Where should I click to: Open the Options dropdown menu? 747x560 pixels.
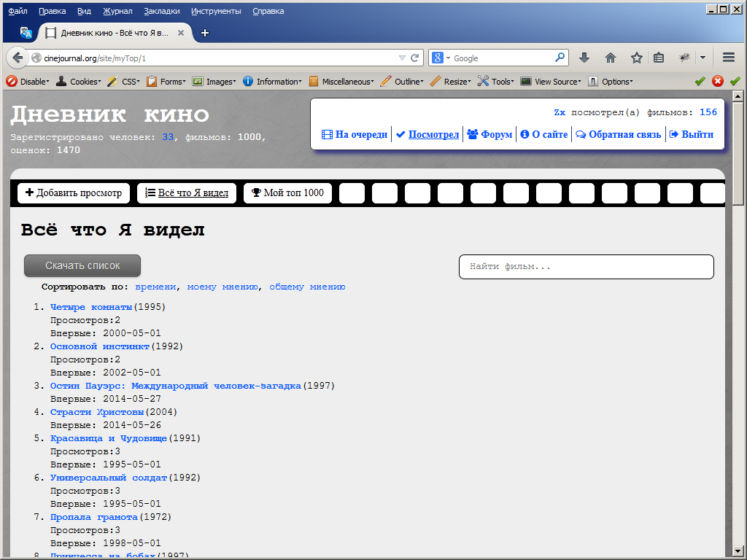611,82
